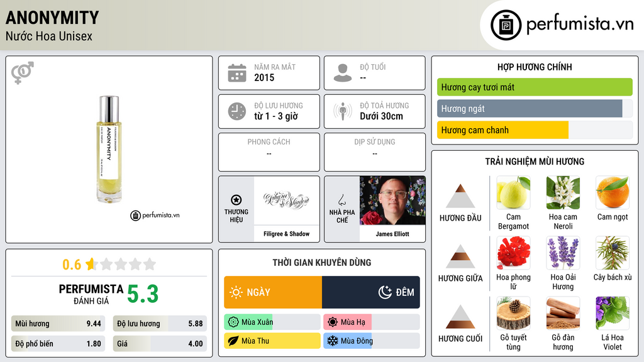Open the Hoa cam Neroli note image

563,193
